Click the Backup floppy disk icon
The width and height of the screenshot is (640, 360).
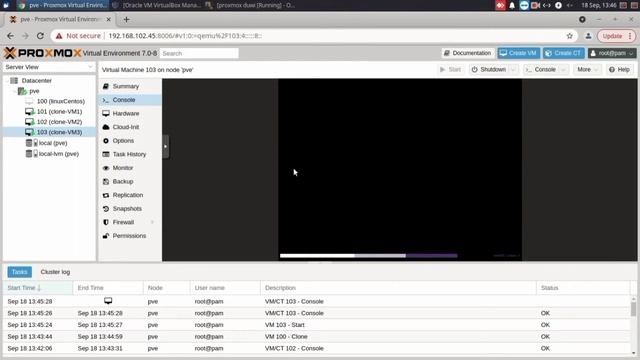(x=106, y=181)
